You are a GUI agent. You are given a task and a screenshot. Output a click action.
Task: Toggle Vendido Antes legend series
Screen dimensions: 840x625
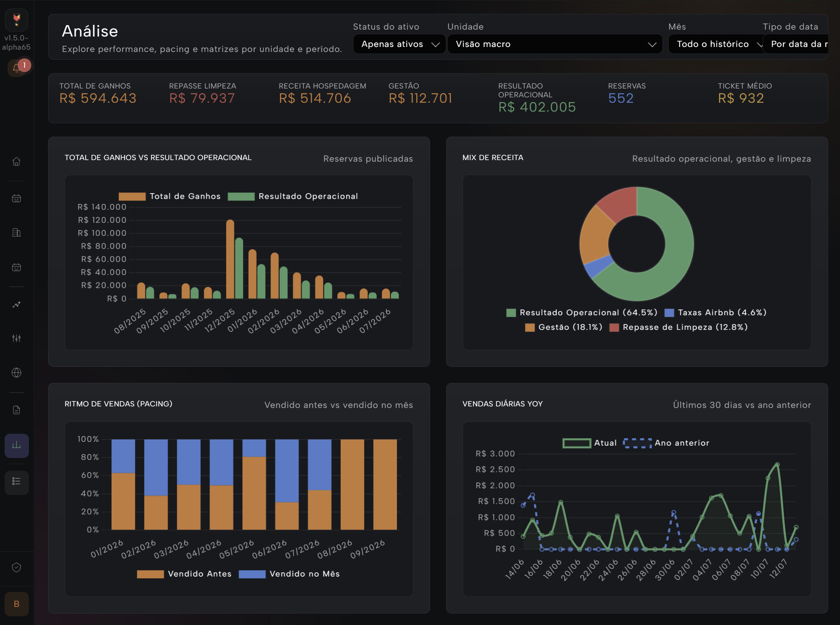tap(184, 574)
